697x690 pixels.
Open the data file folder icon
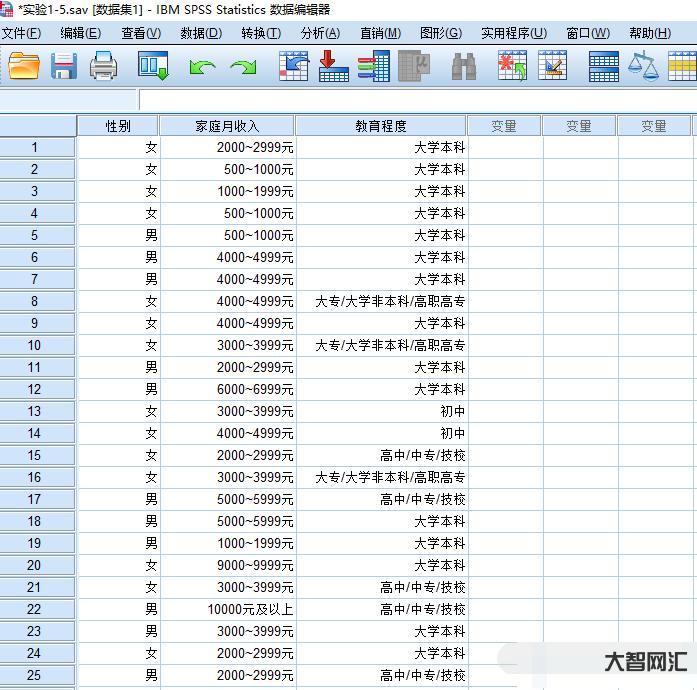pos(23,67)
